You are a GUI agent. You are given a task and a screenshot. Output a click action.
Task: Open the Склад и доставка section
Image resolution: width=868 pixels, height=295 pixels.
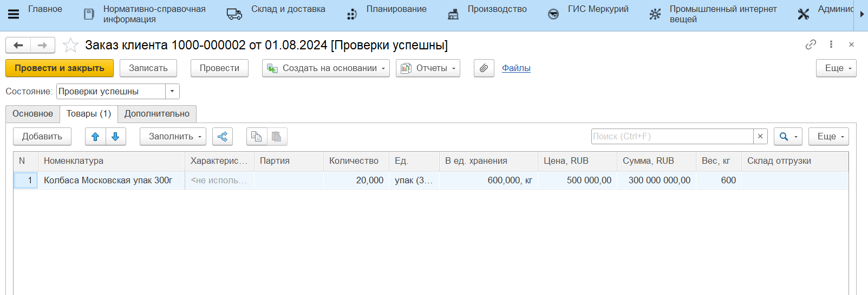[x=288, y=9]
